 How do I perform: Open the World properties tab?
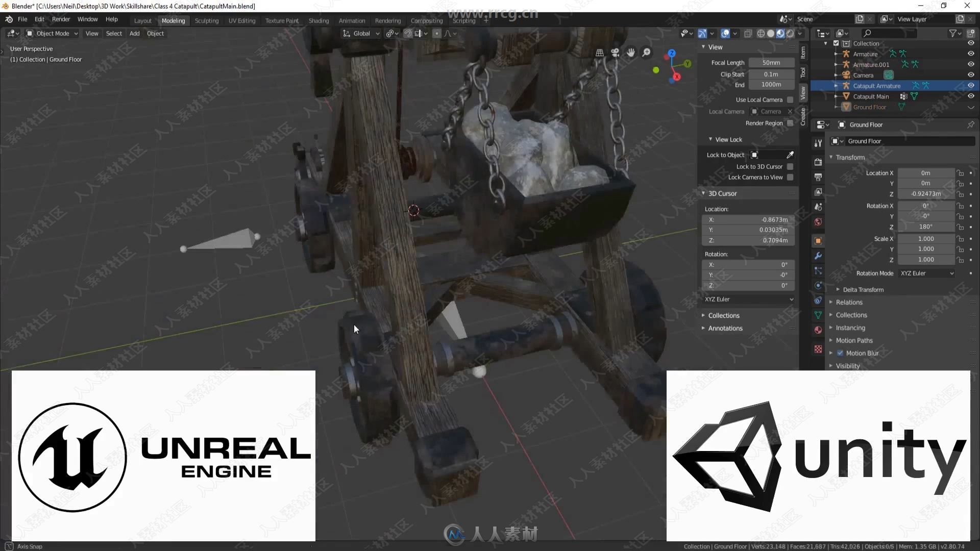818,222
